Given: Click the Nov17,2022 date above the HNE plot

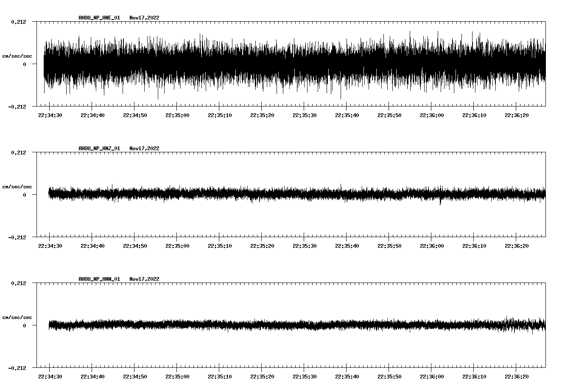Looking at the screenshot, I should [x=145, y=18].
